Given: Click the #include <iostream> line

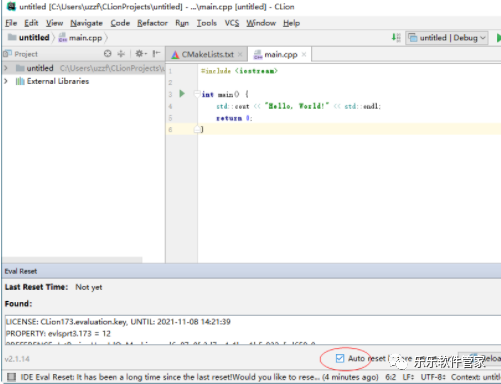Looking at the screenshot, I should click(239, 71).
